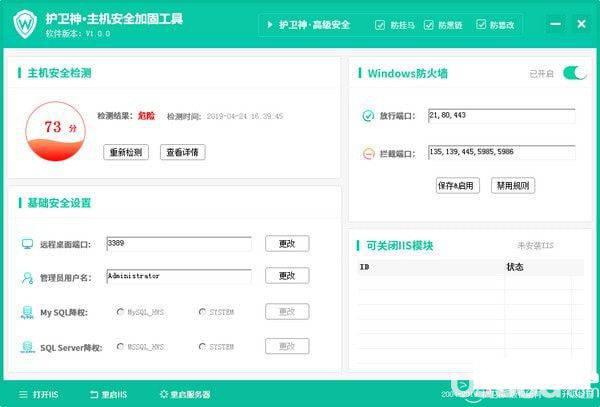Viewport: 600px width, 407px height.
Task: Click the 管理员用户名 user icon
Action: click(x=27, y=278)
